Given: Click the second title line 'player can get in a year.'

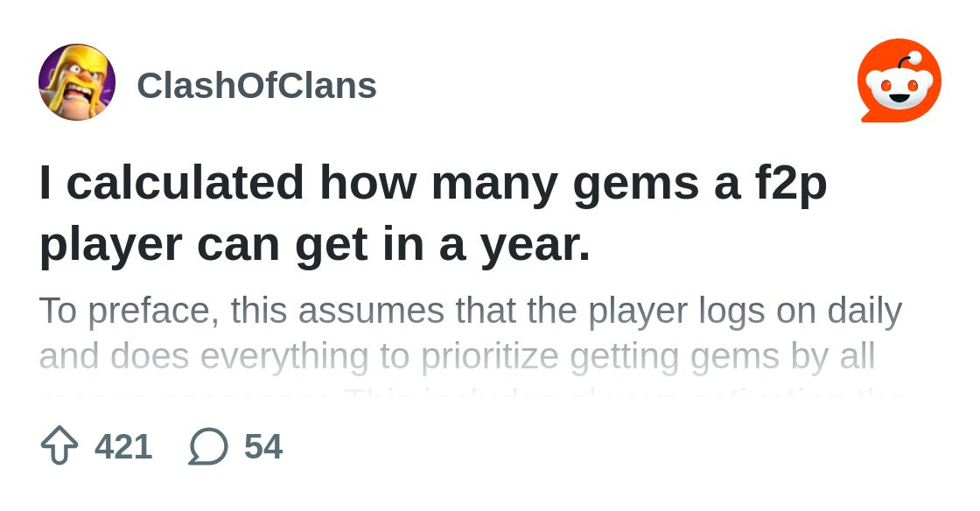Looking at the screenshot, I should pos(314,245).
